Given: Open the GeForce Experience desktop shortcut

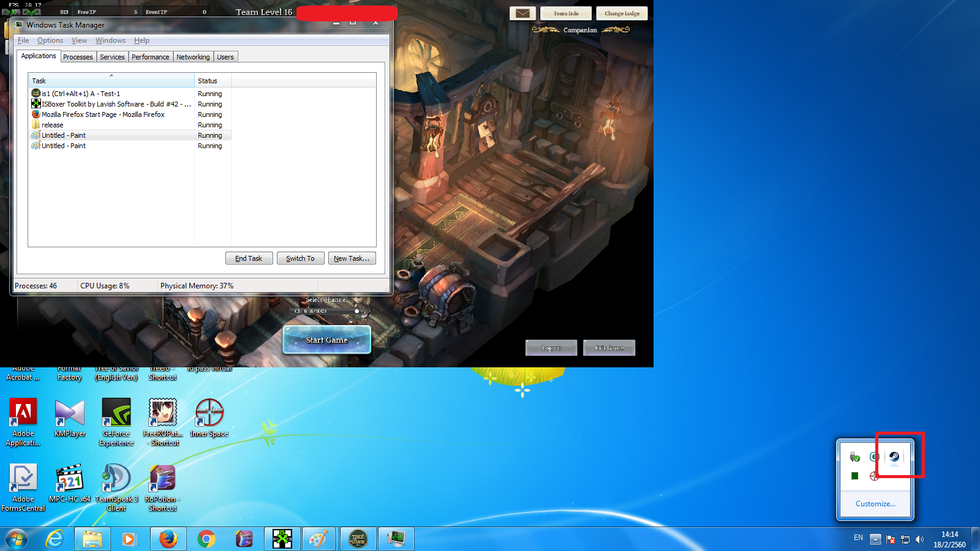Looking at the screenshot, I should point(116,422).
